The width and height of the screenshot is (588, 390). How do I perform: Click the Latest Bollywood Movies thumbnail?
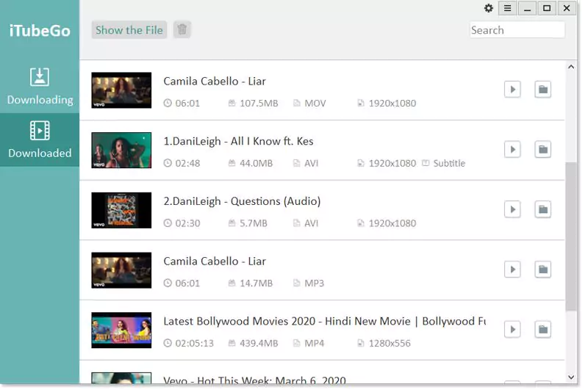coord(121,330)
